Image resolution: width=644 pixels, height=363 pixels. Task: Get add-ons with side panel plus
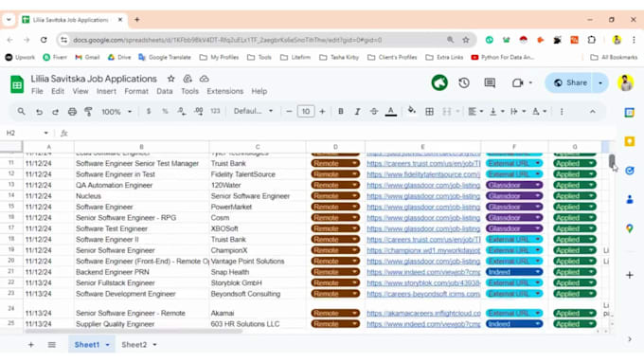[629, 275]
